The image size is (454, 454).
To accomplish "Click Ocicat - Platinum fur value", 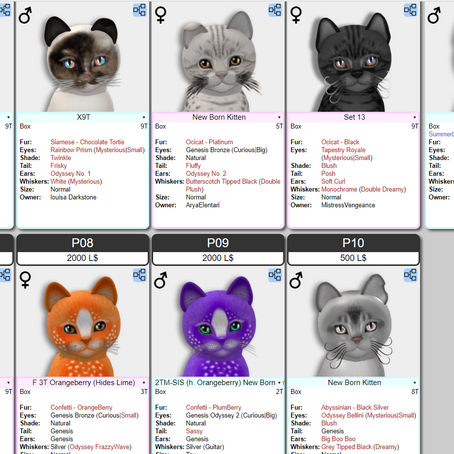I will pos(210,142).
